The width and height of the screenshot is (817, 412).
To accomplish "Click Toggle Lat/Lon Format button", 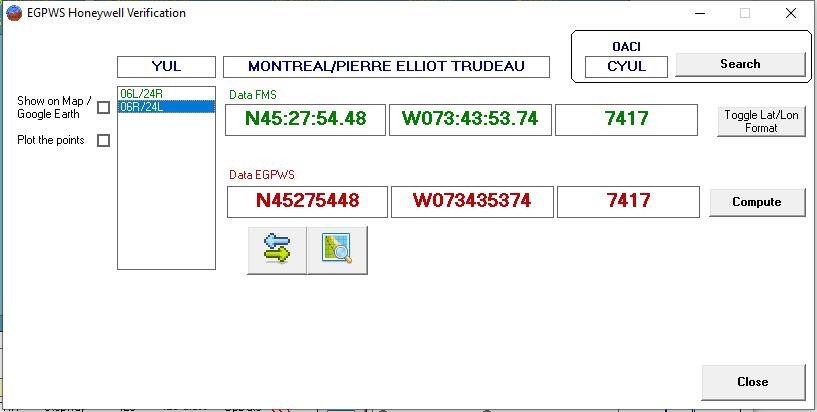I will 761,121.
